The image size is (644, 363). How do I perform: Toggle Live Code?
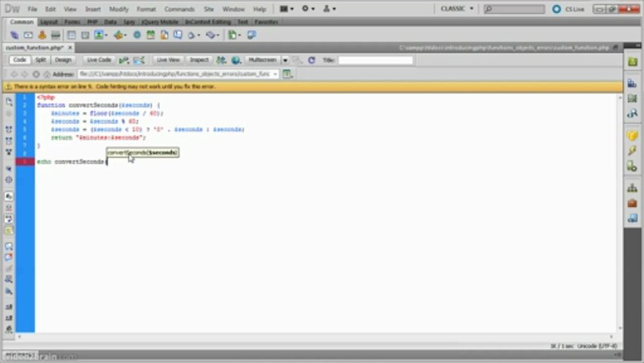pos(99,60)
